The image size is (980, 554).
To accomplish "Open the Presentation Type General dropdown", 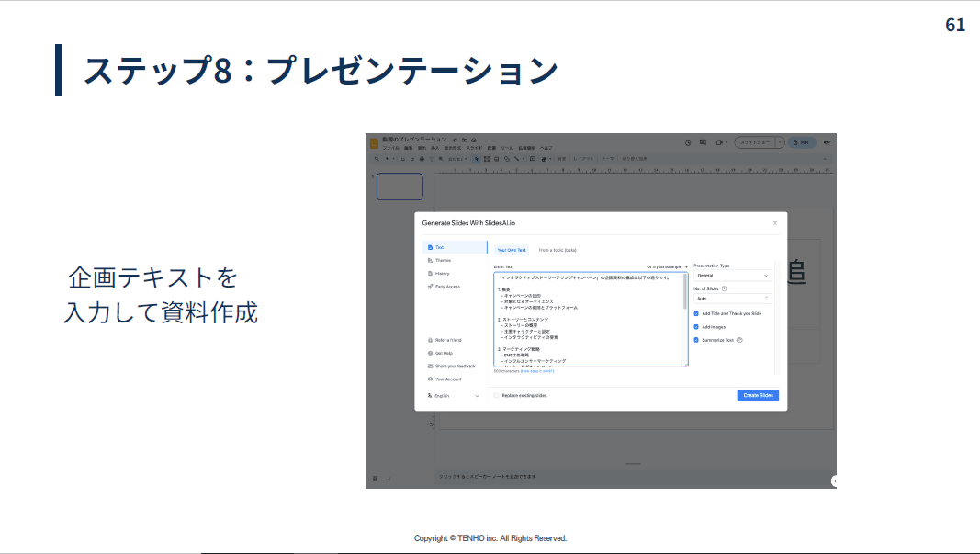I will click(733, 276).
